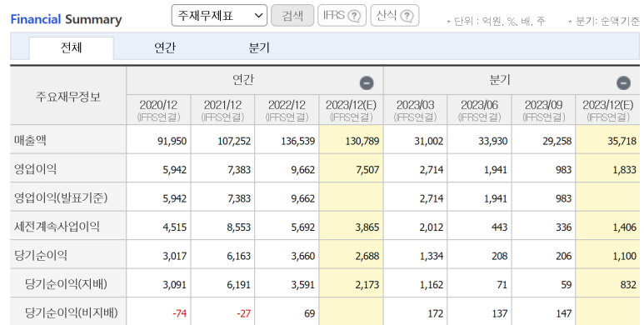Select sales value 107,252
This screenshot has height=325, width=644.
[234, 141]
